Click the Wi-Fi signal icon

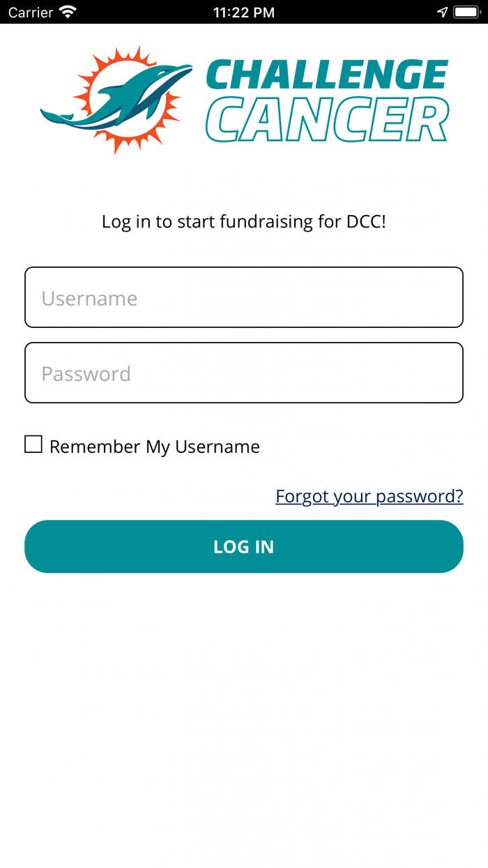[x=66, y=11]
